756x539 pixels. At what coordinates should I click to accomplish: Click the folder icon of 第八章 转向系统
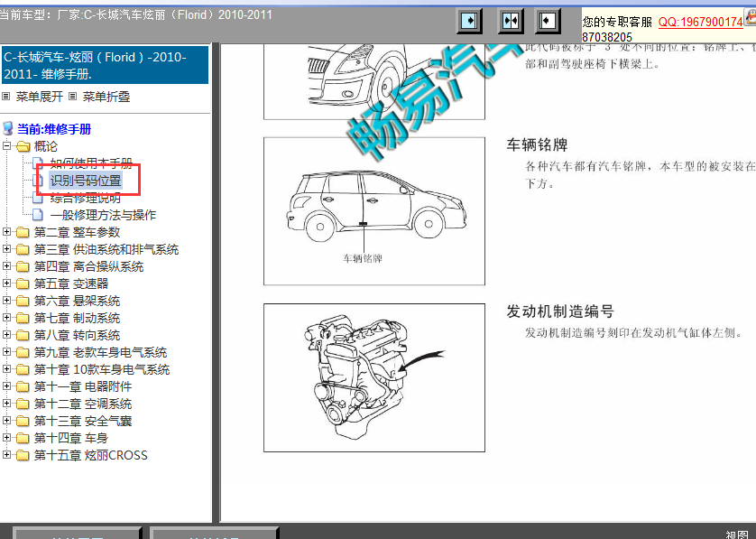click(x=23, y=335)
